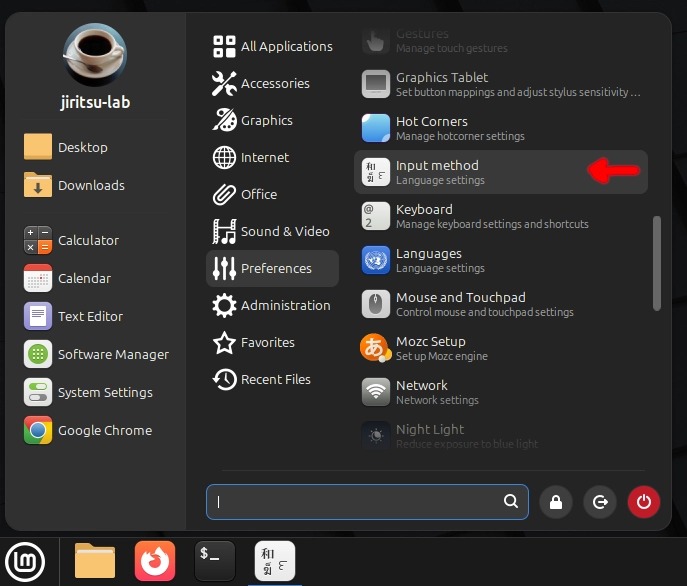687x586 pixels.
Task: Launch Graphics Tablet settings icon
Action: [x=375, y=84]
